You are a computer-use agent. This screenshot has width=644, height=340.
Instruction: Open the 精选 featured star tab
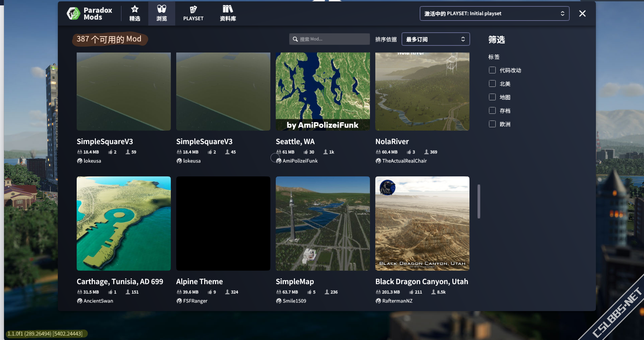[x=135, y=9]
